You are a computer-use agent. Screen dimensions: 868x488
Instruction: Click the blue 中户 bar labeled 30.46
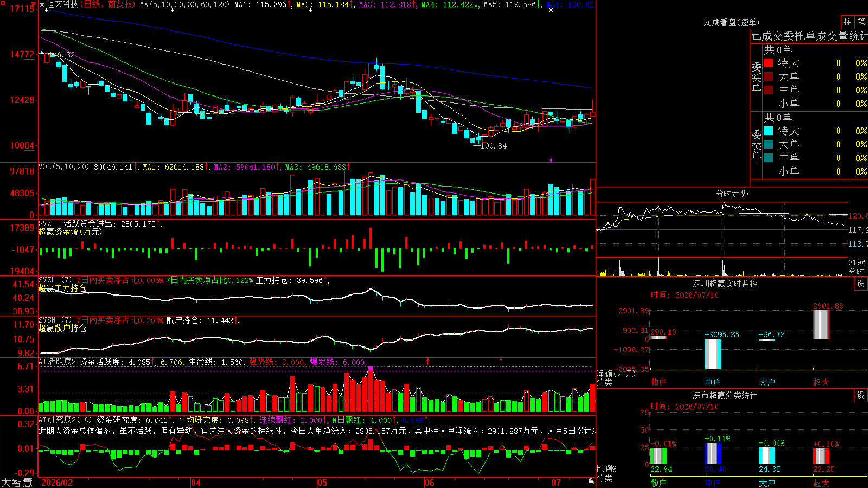click(x=713, y=453)
